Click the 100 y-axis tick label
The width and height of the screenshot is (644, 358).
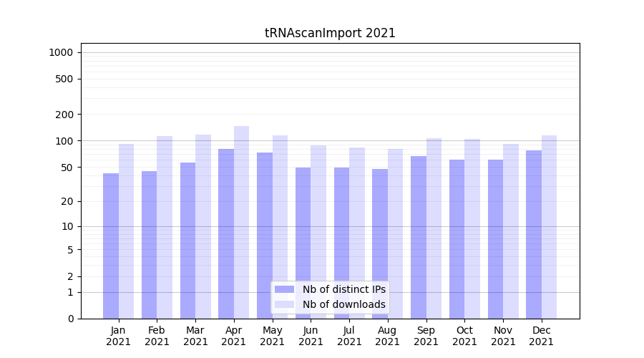pyautogui.click(x=64, y=141)
